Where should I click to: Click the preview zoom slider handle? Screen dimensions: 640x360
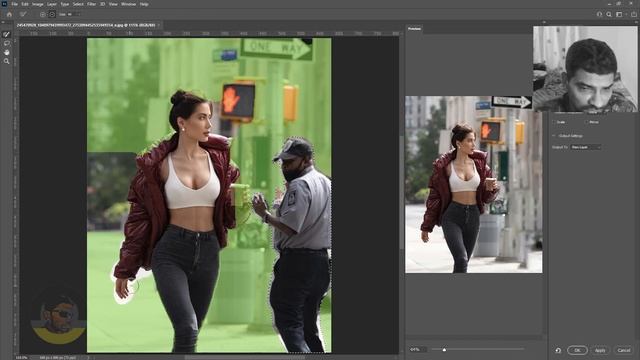tap(444, 349)
